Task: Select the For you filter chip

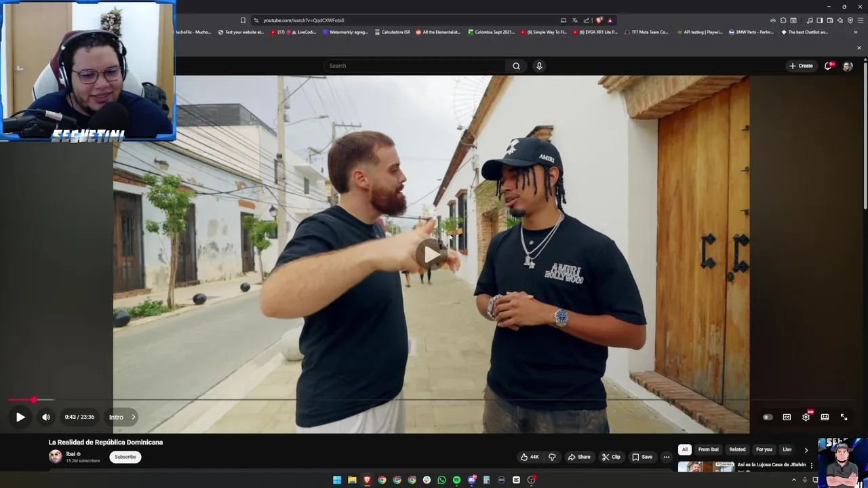Action: tap(764, 449)
